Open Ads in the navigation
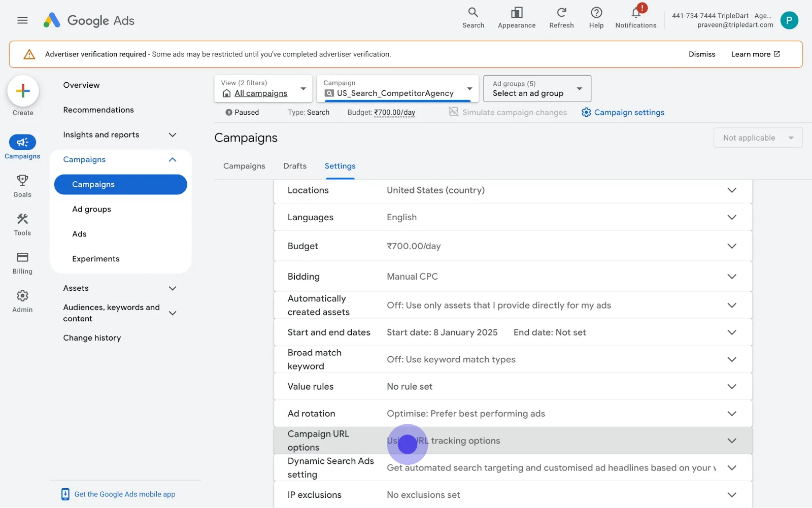 (79, 234)
